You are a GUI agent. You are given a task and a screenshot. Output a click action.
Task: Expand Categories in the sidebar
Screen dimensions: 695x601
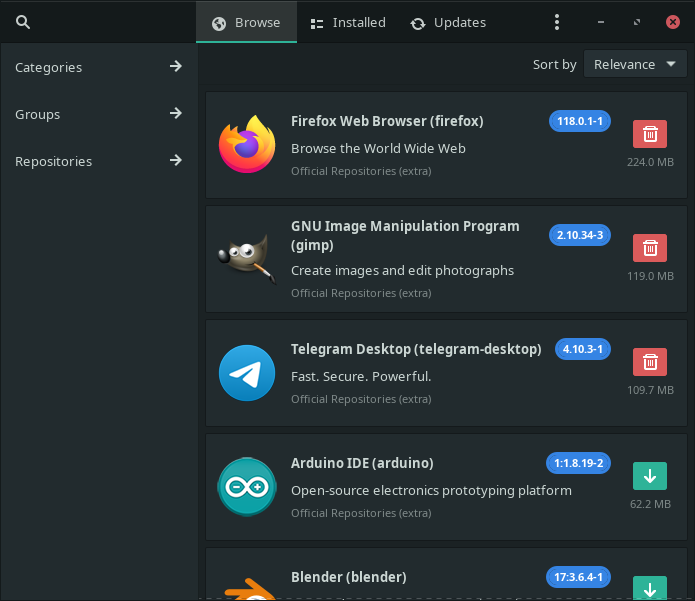click(x=98, y=67)
